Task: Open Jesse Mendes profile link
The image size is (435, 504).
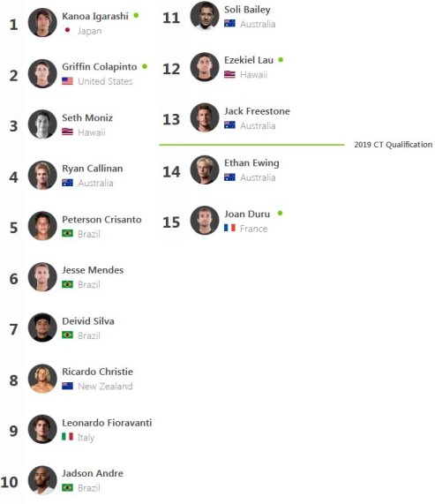Action: pyautogui.click(x=93, y=270)
